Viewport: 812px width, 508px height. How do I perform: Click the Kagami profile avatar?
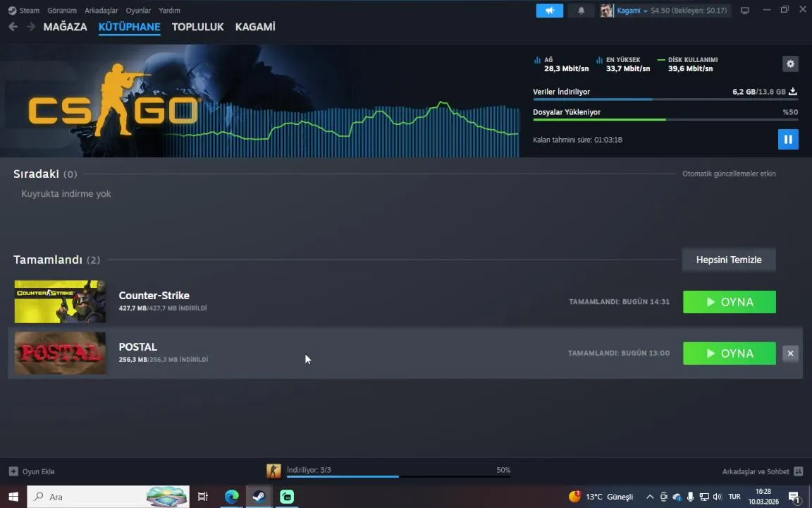click(606, 11)
